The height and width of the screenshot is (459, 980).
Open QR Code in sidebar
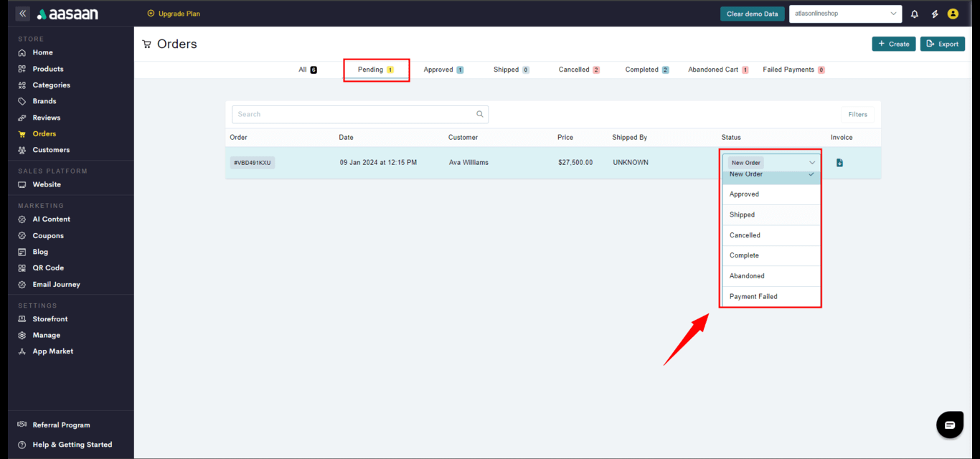click(x=48, y=268)
